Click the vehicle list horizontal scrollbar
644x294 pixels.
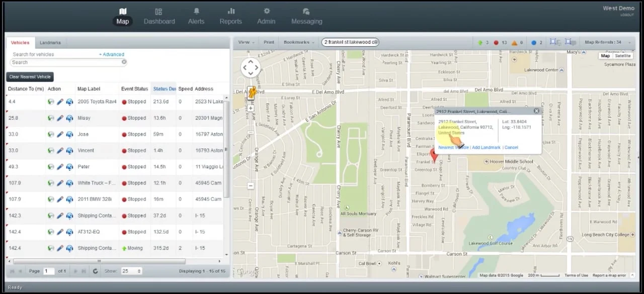99,261
